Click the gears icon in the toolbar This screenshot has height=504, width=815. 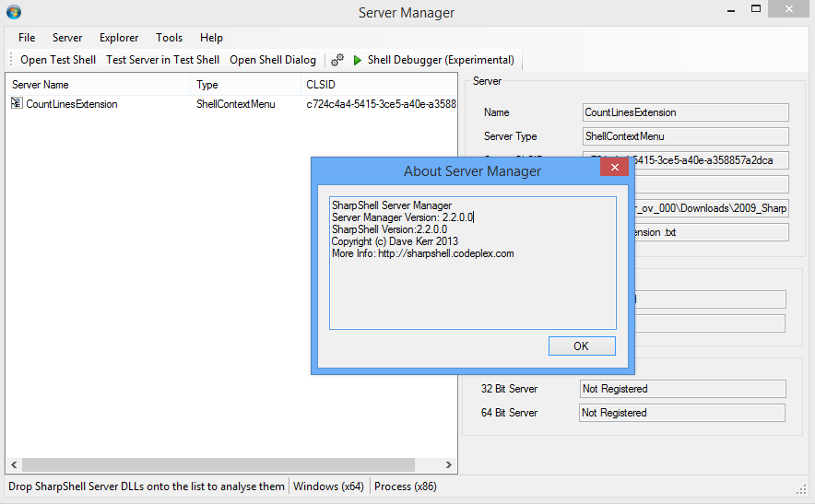point(337,60)
